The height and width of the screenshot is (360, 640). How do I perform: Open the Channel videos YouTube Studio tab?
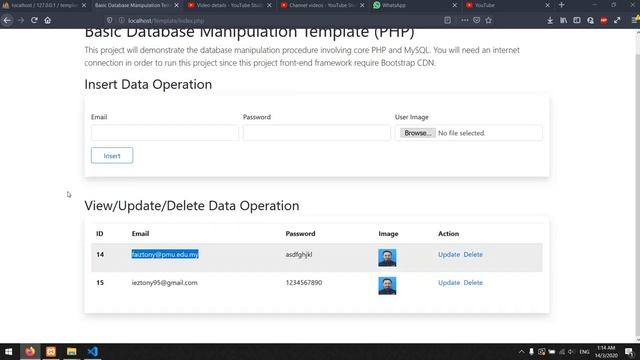tap(322, 5)
